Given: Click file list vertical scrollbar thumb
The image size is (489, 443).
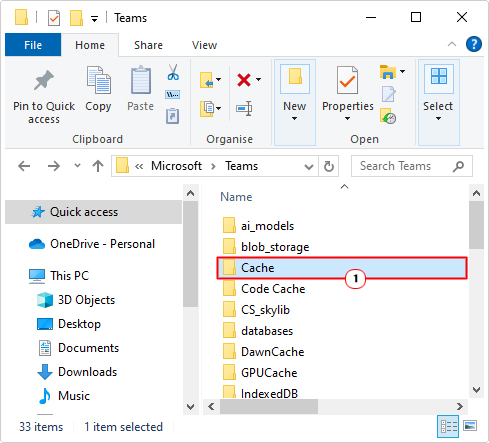Looking at the screenshot, I should coord(476,225).
